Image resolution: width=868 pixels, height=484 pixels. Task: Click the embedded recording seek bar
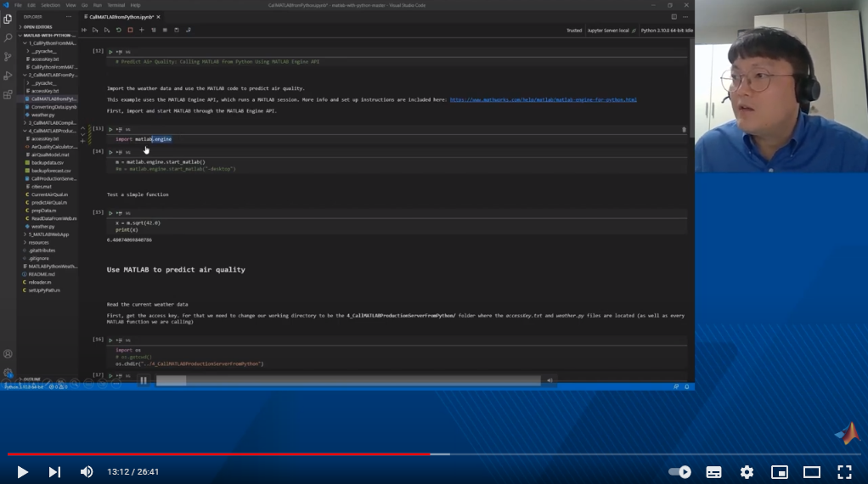point(348,380)
